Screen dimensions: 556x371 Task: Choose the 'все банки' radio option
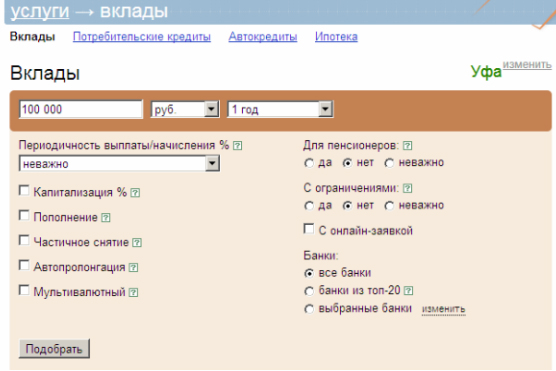point(309,273)
